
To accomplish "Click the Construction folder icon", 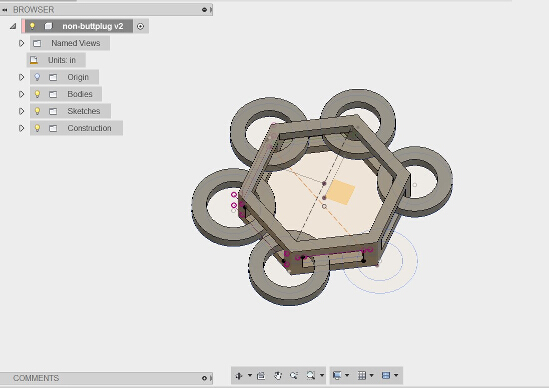I will click(x=53, y=129).
